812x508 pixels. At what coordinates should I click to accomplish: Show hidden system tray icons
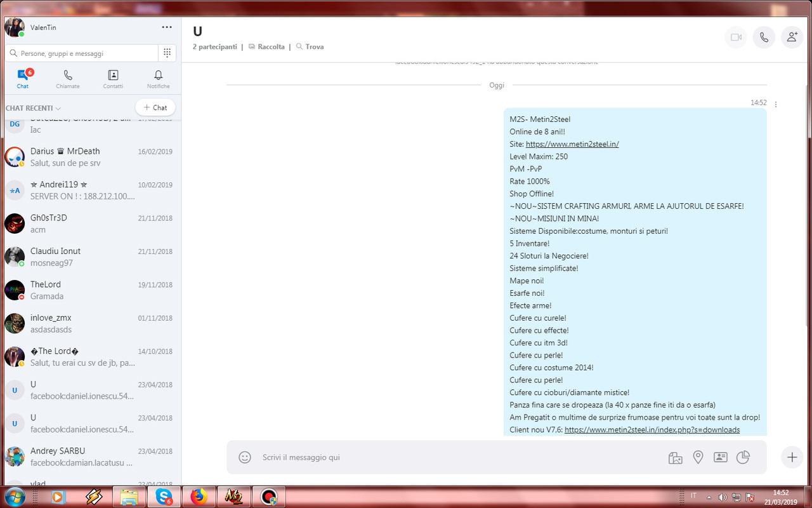pyautogui.click(x=709, y=497)
